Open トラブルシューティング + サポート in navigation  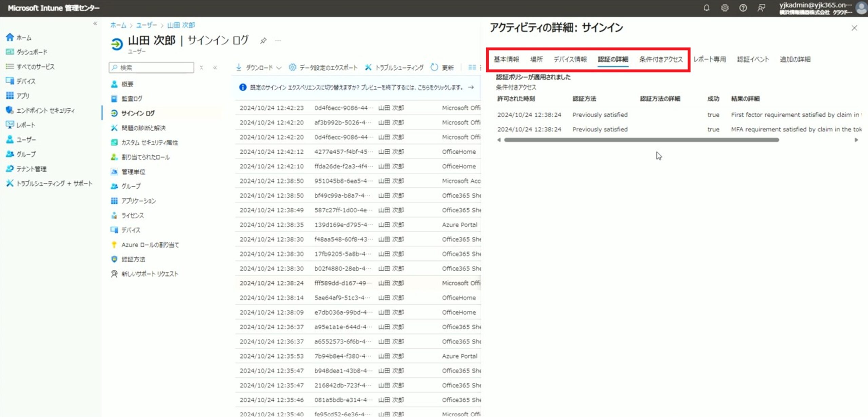[49, 183]
